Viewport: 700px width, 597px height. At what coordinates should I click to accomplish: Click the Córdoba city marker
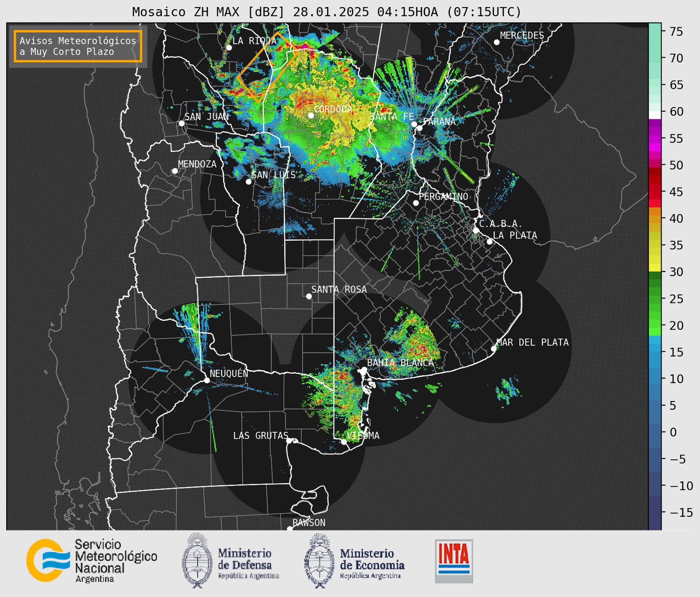[x=311, y=115]
